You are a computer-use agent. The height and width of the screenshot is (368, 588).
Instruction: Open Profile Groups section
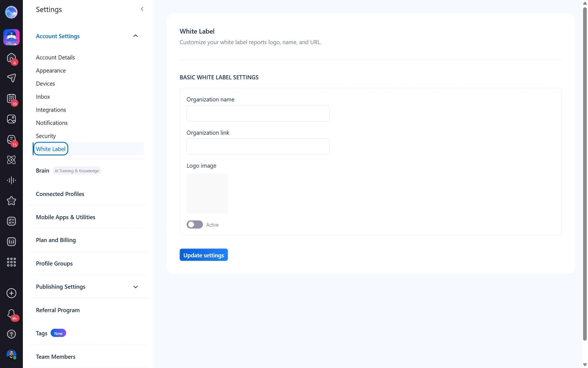click(54, 264)
